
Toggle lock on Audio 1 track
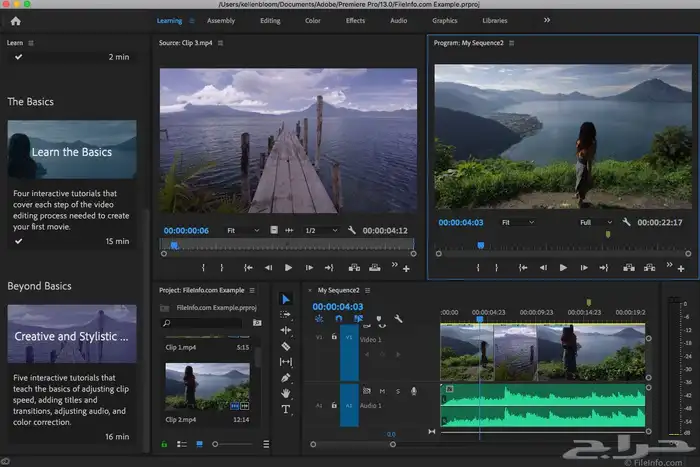coord(334,405)
